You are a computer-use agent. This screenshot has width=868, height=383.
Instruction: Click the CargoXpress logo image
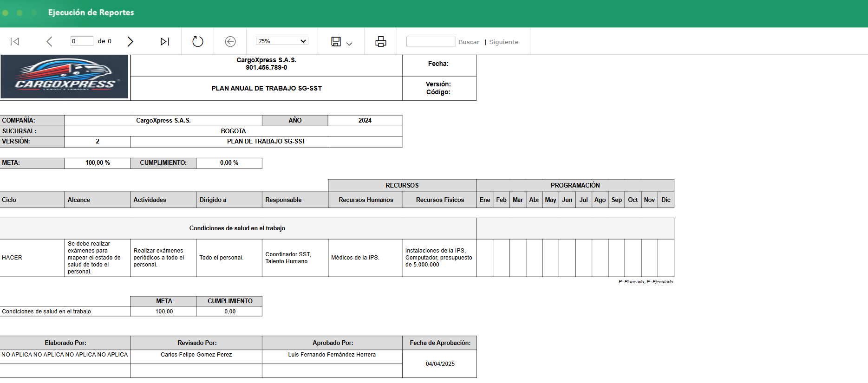pyautogui.click(x=65, y=77)
